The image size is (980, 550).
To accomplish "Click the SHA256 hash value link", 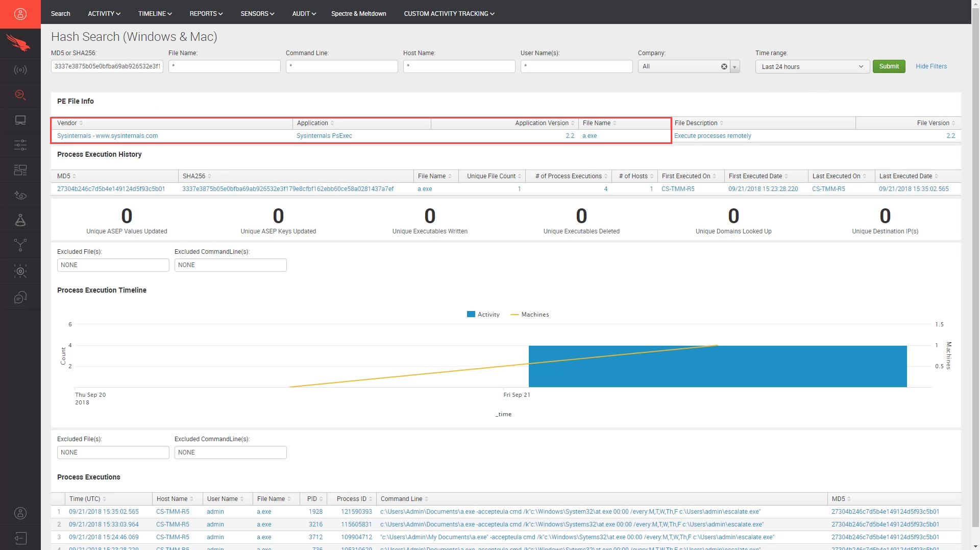I will coord(288,189).
